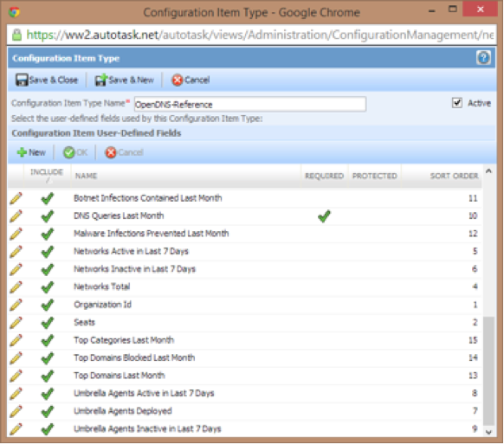The image size is (504, 444).
Task: Edit DNS Queries Last Month row pencil
Action: pyautogui.click(x=16, y=216)
